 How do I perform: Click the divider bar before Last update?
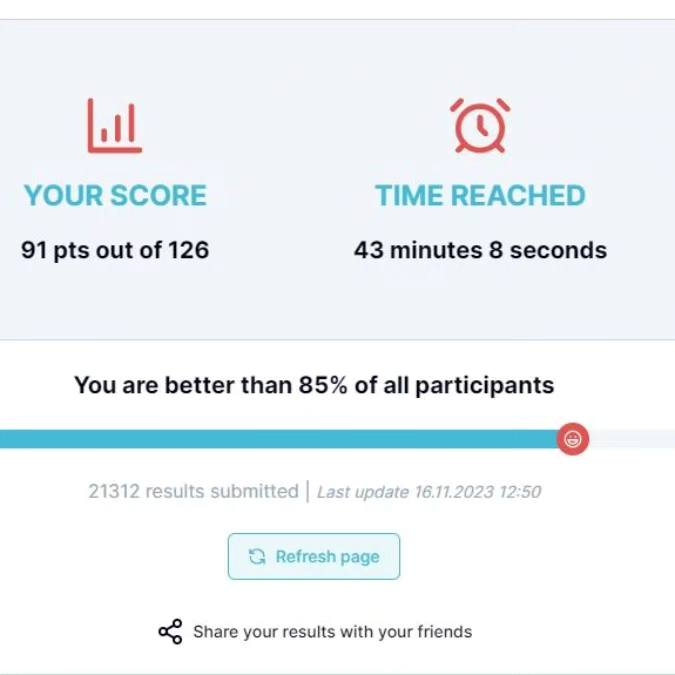[x=308, y=491]
